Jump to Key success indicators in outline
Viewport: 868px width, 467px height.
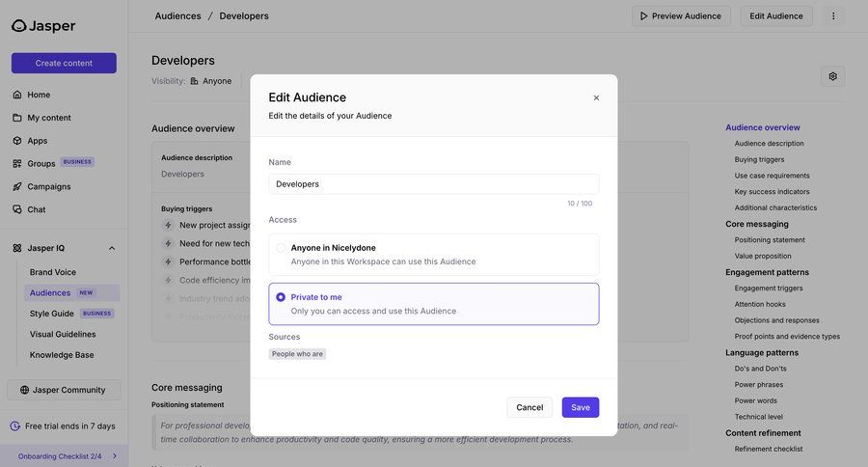coord(772,192)
